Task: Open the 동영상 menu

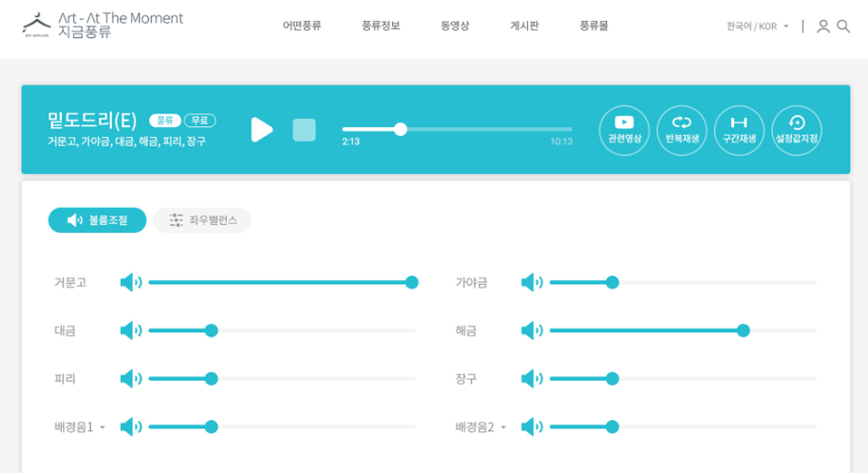Action: point(455,26)
